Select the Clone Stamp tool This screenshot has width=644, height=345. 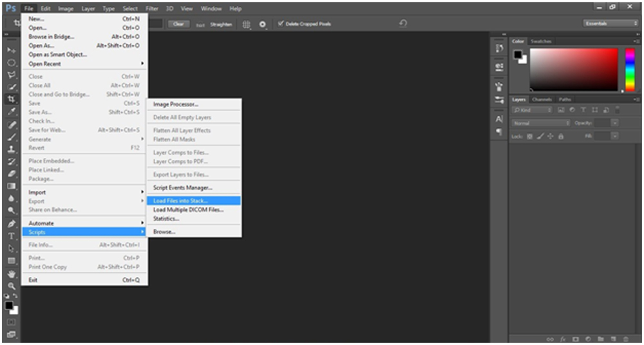coord(12,149)
